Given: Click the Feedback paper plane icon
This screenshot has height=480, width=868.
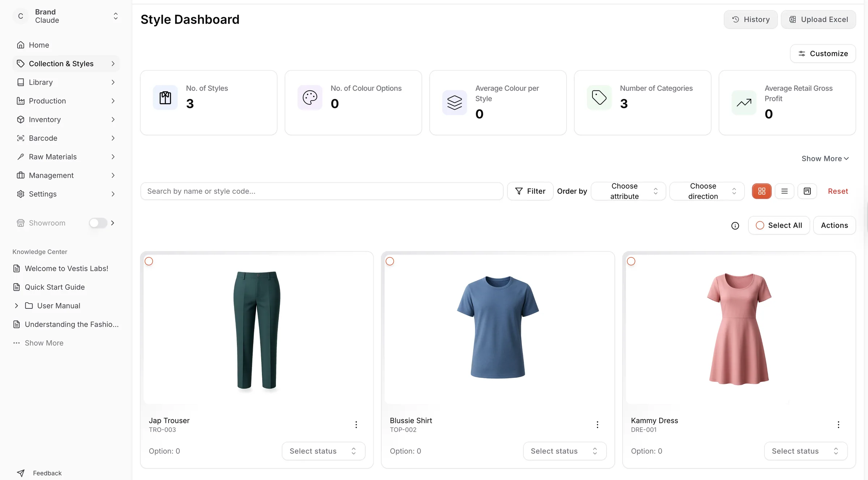Looking at the screenshot, I should [21, 473].
